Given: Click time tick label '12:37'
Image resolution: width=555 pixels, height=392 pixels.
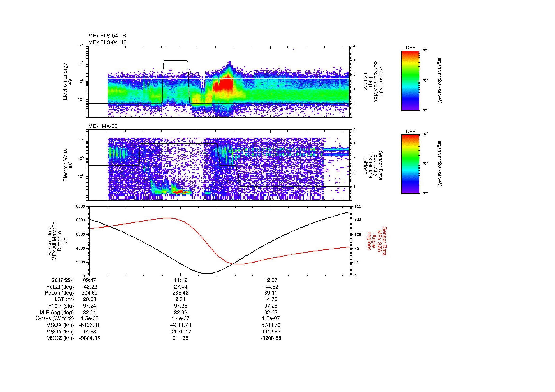Looking at the screenshot, I should 271,280.
